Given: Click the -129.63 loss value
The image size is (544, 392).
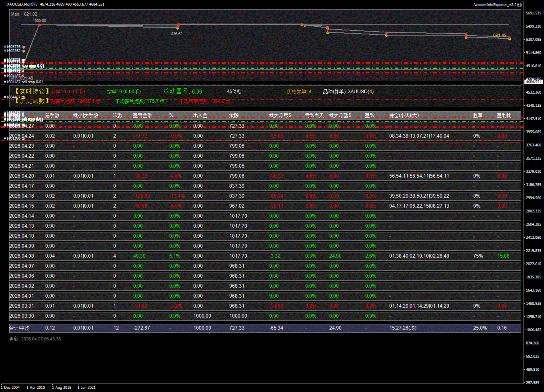Looking at the screenshot, I should (142, 196).
